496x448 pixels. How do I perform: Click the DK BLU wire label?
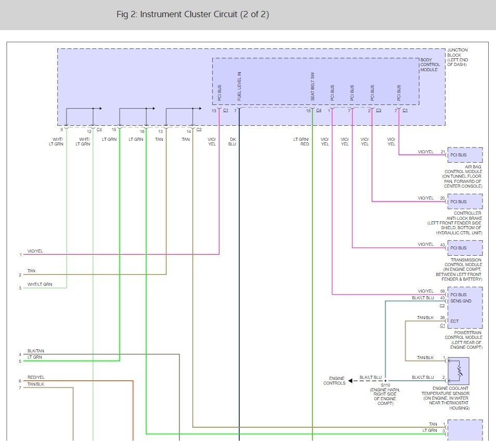coord(232,142)
